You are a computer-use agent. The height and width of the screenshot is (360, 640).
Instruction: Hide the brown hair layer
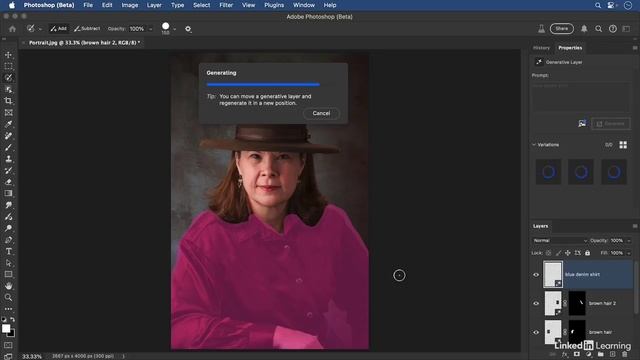536,332
